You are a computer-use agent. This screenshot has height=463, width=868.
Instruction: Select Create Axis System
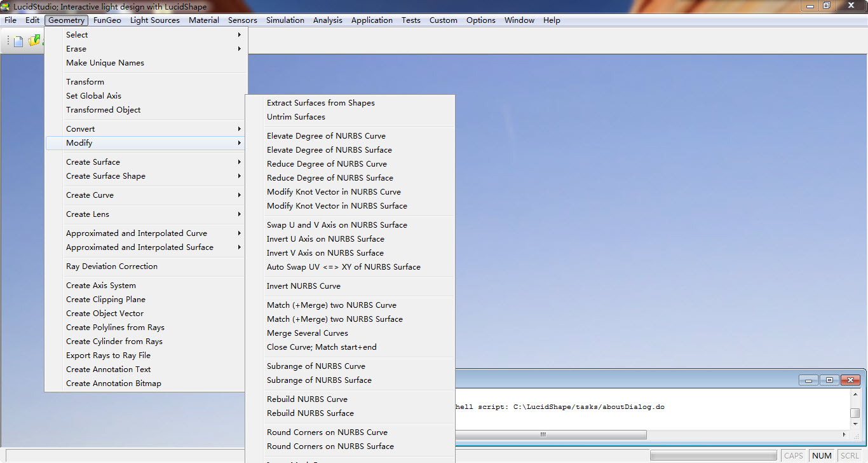click(146, 286)
